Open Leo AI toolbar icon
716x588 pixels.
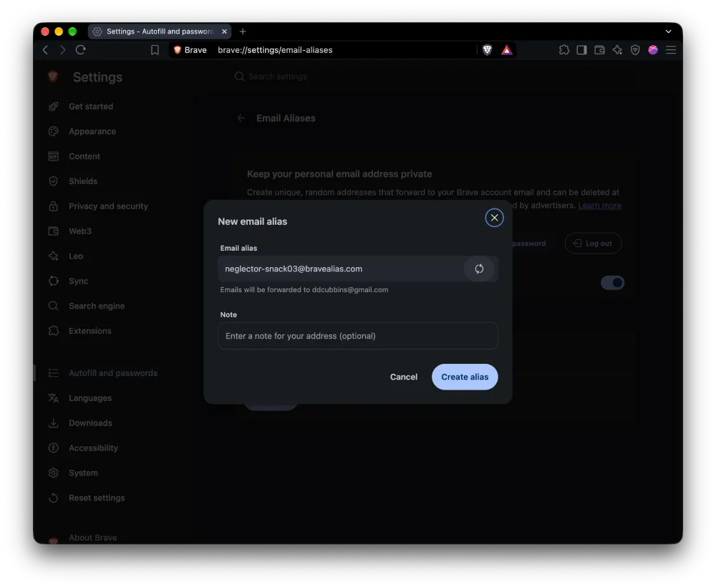coord(617,50)
